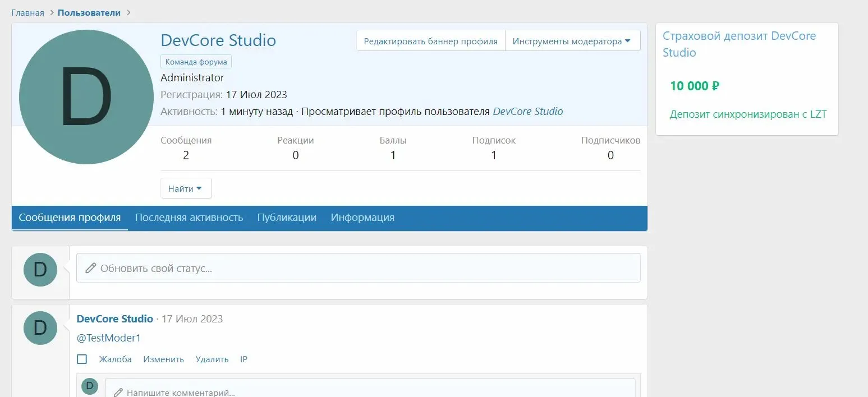Click the Напишите комментарий input field
Screen dimensions: 868x397
[x=370, y=390]
